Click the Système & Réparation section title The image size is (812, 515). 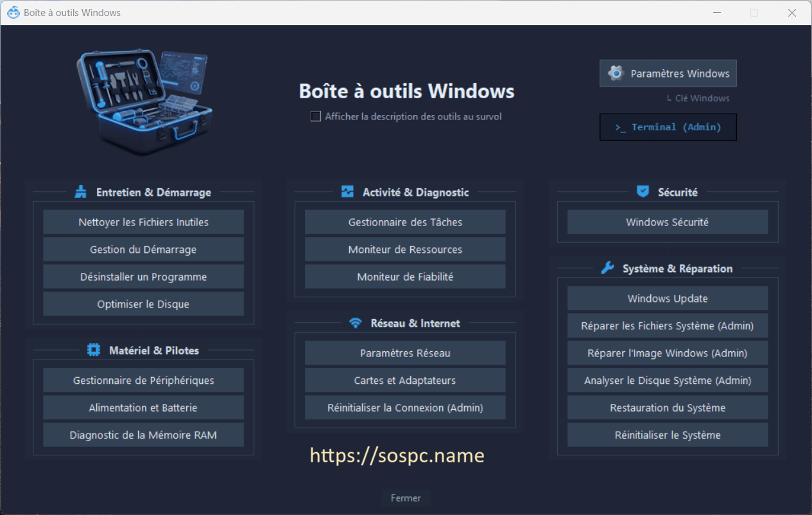(677, 268)
